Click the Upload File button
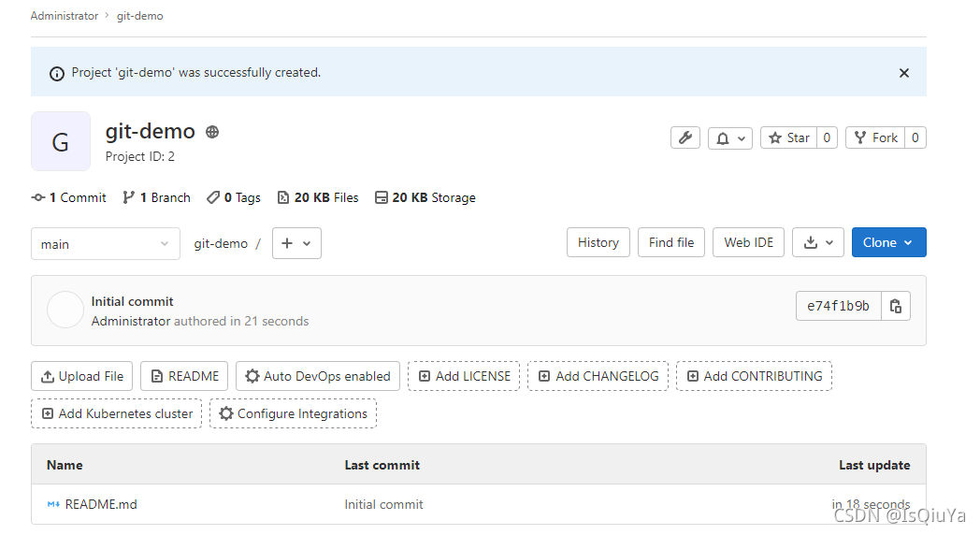 point(82,376)
